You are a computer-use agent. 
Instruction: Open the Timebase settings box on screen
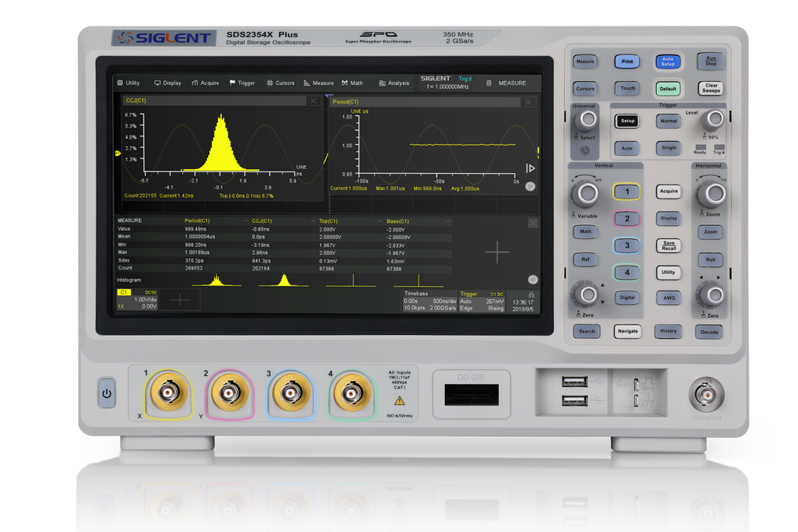point(433,299)
